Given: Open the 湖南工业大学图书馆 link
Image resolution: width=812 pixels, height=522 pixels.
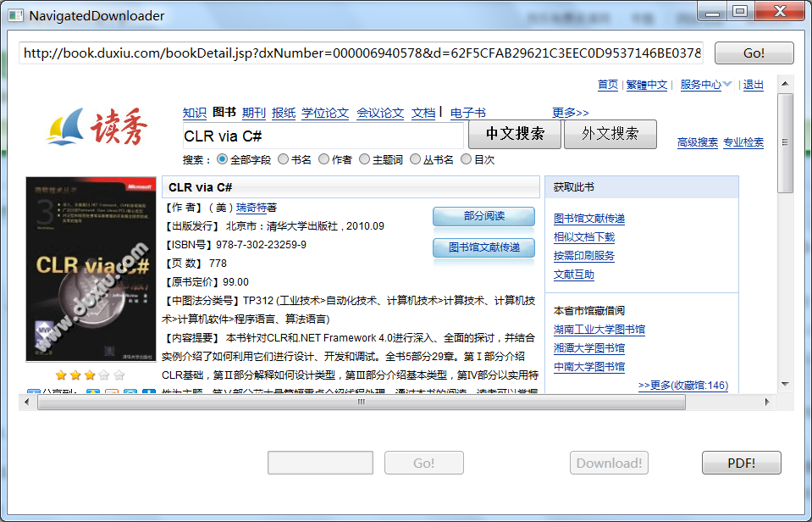Looking at the screenshot, I should click(599, 329).
